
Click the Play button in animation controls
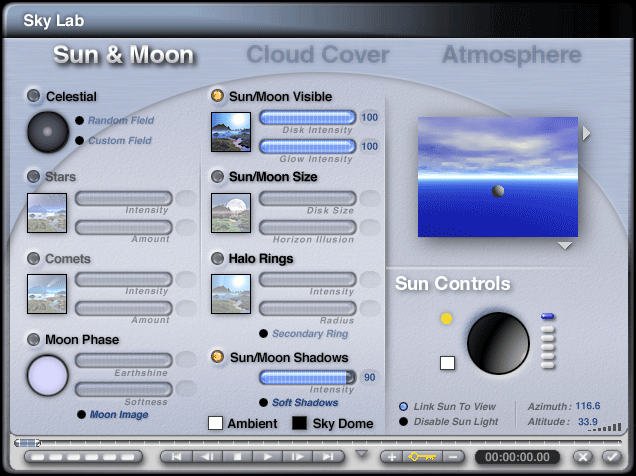(x=267, y=457)
